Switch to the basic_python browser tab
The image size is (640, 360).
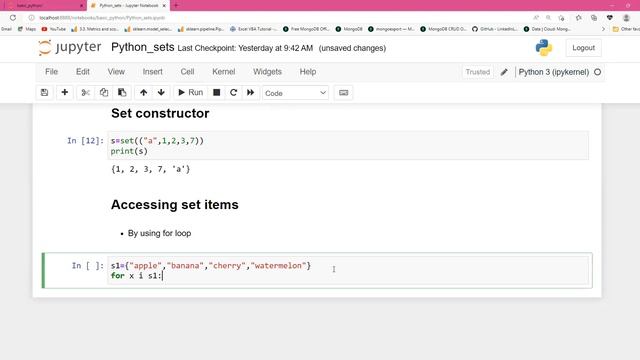[x=44, y=6]
